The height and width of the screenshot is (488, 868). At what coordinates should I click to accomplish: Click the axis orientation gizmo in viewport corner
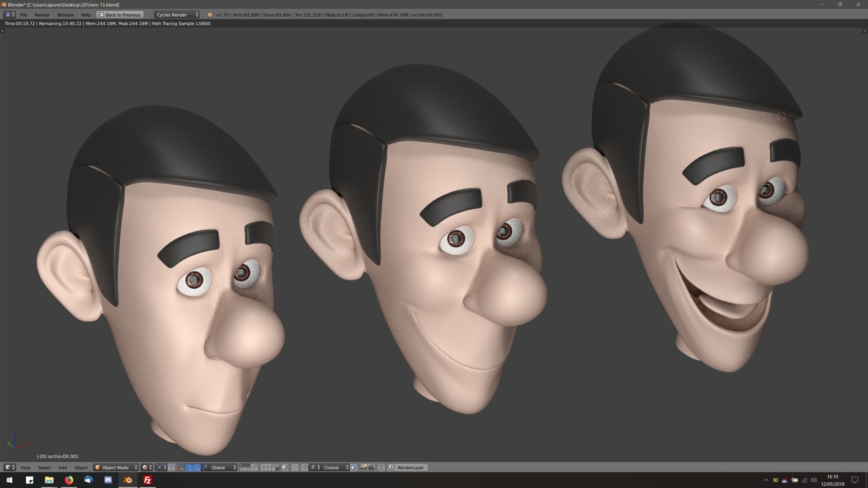[18, 440]
